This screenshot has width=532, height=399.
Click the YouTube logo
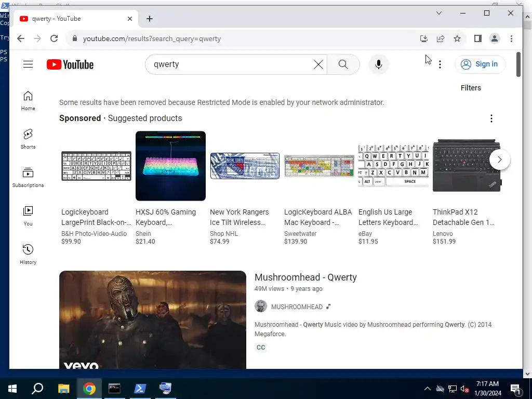point(70,64)
